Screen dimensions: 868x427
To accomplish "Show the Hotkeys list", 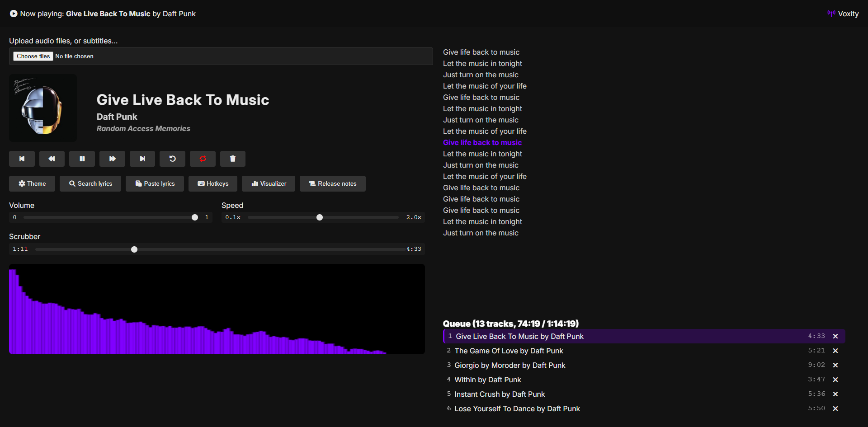I will tap(213, 183).
